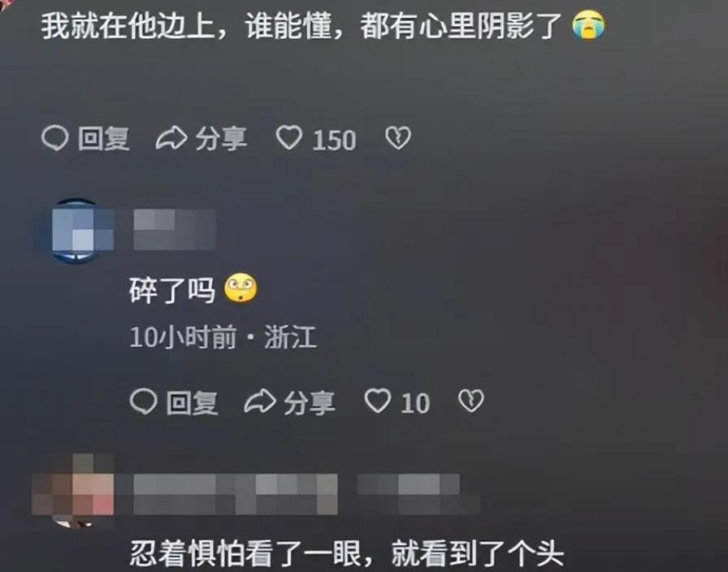Open the pixelated pink avatar profile

[x=73, y=491]
